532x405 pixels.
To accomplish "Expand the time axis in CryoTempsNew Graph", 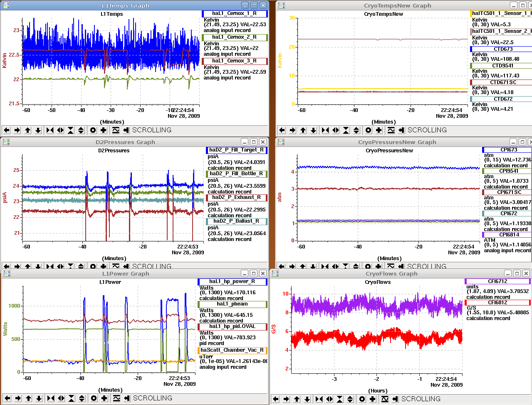I will pyautogui.click(x=336, y=130).
